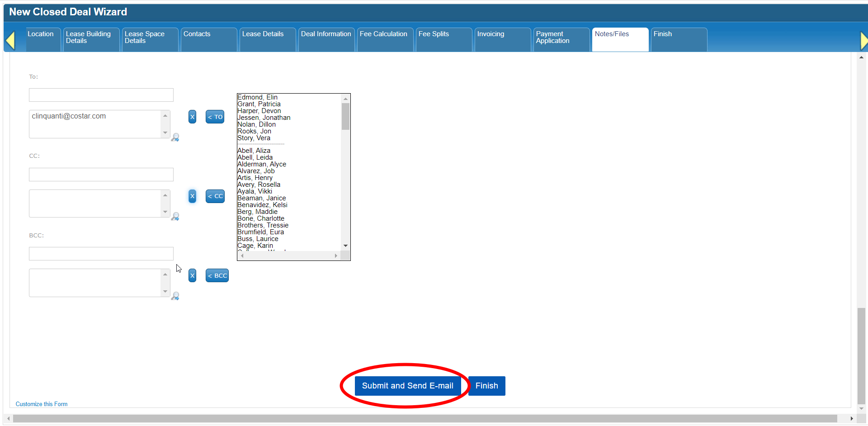This screenshot has width=868, height=426.
Task: Click Submit and Send E-mail
Action: [x=407, y=386]
